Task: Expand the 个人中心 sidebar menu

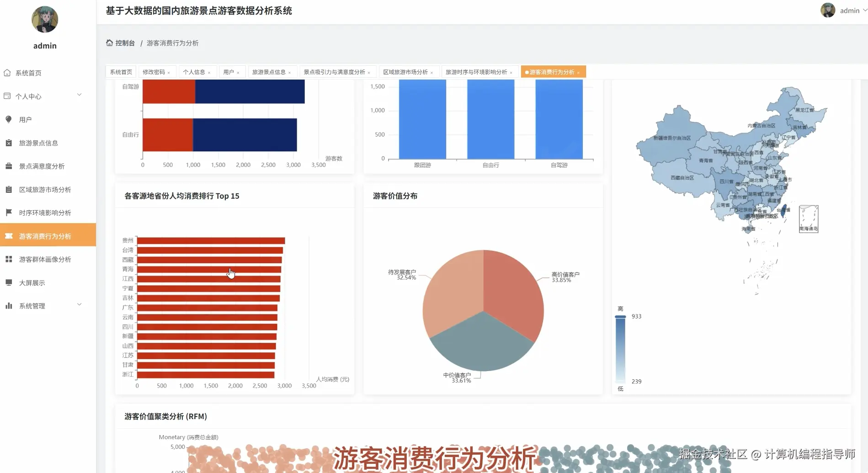Action: point(43,96)
